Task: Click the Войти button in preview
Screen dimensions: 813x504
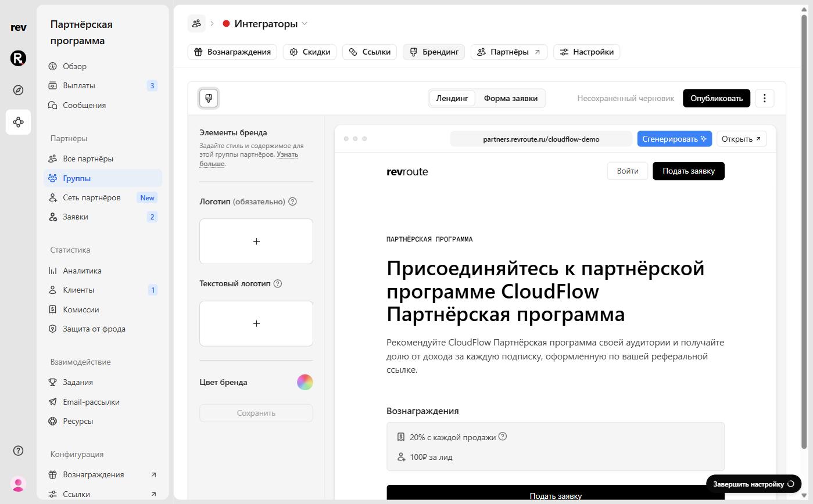Action: tap(628, 171)
